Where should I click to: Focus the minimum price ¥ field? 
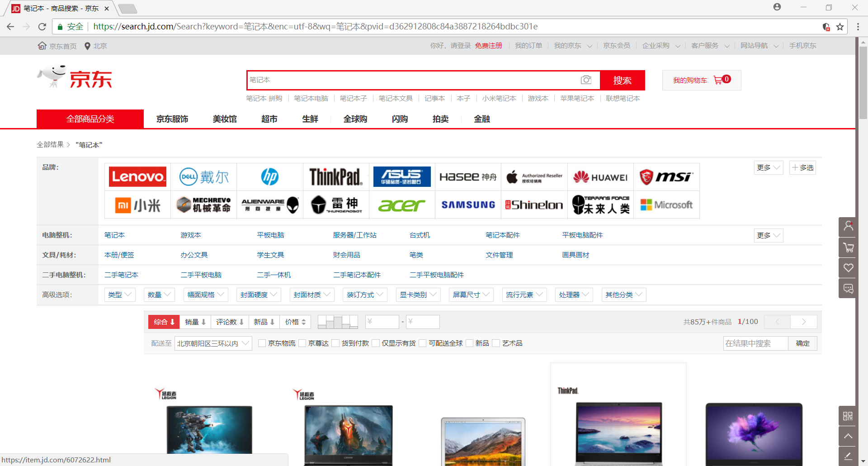click(x=382, y=322)
